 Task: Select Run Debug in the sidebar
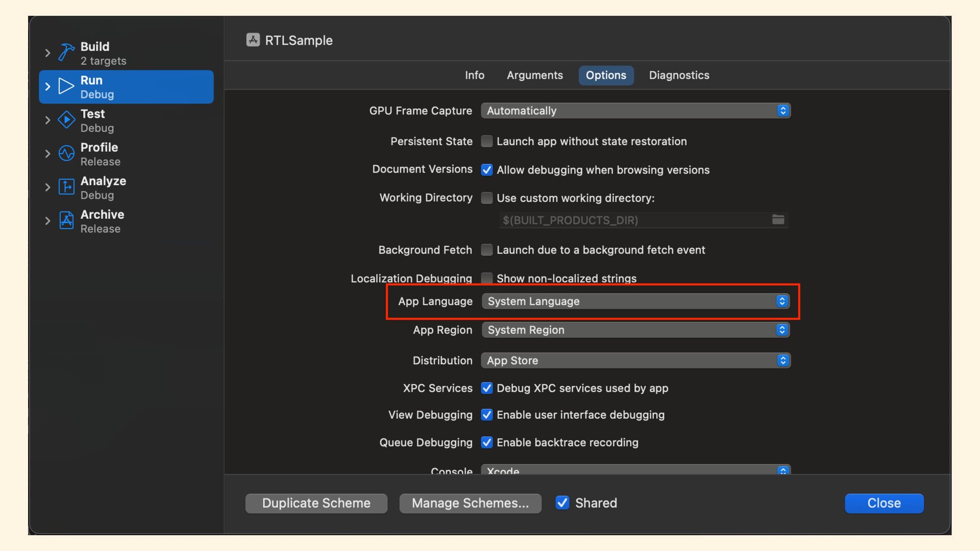pyautogui.click(x=126, y=87)
